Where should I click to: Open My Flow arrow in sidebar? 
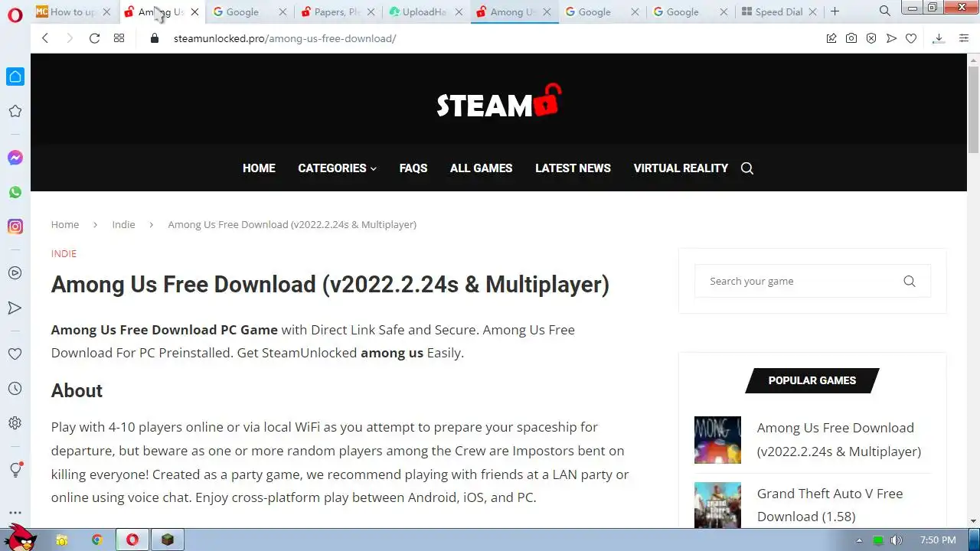(x=15, y=308)
